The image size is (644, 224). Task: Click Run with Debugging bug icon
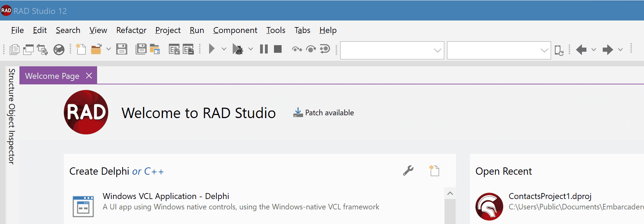(238, 49)
